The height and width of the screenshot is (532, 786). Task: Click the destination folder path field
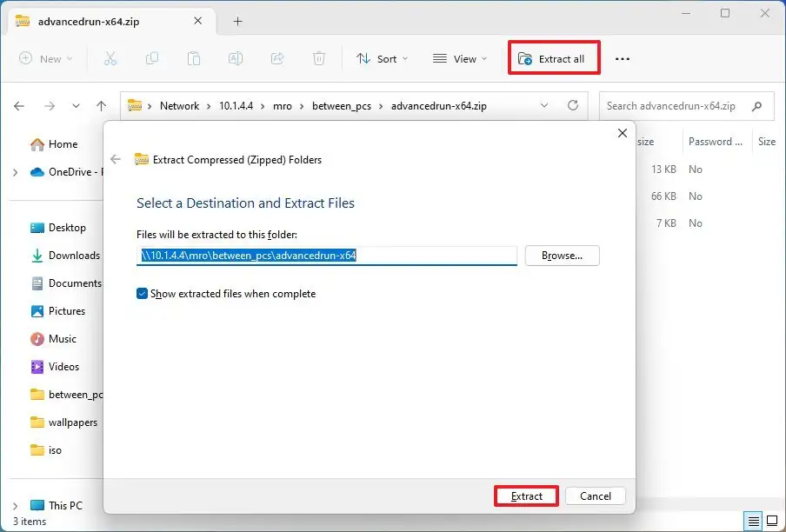[x=328, y=256]
